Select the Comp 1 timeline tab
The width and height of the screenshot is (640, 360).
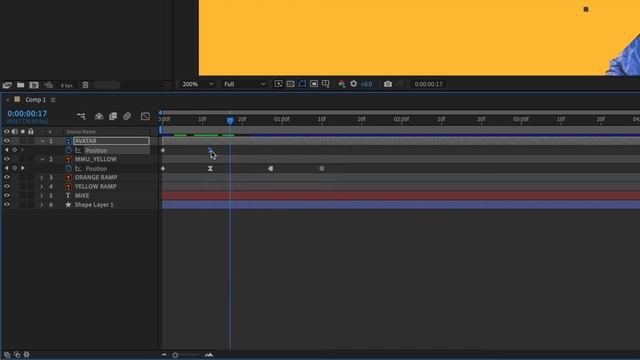point(35,100)
